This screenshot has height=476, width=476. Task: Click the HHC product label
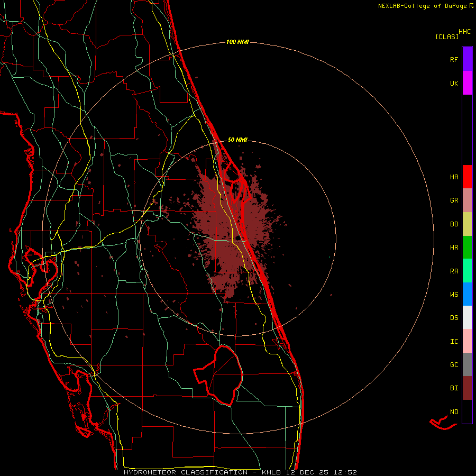tap(464, 32)
